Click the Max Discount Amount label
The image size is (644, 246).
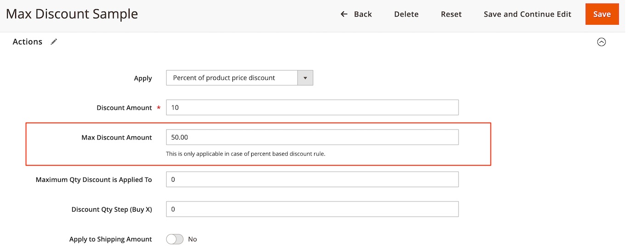[x=117, y=137]
